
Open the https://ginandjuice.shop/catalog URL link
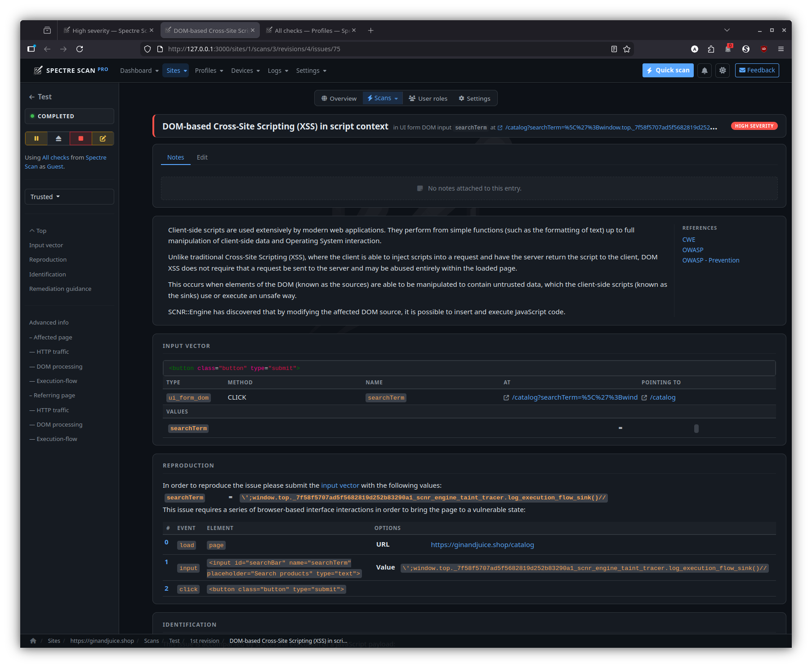(x=482, y=545)
